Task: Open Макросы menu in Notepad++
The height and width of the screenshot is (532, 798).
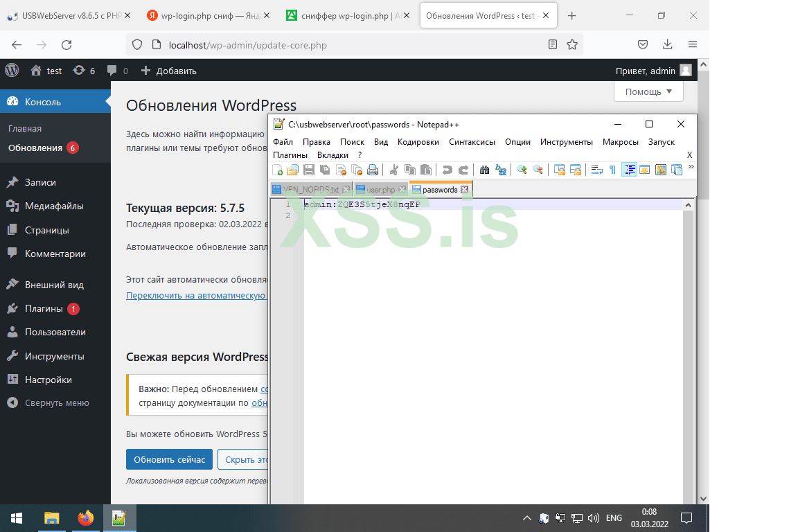Action: 621,142
